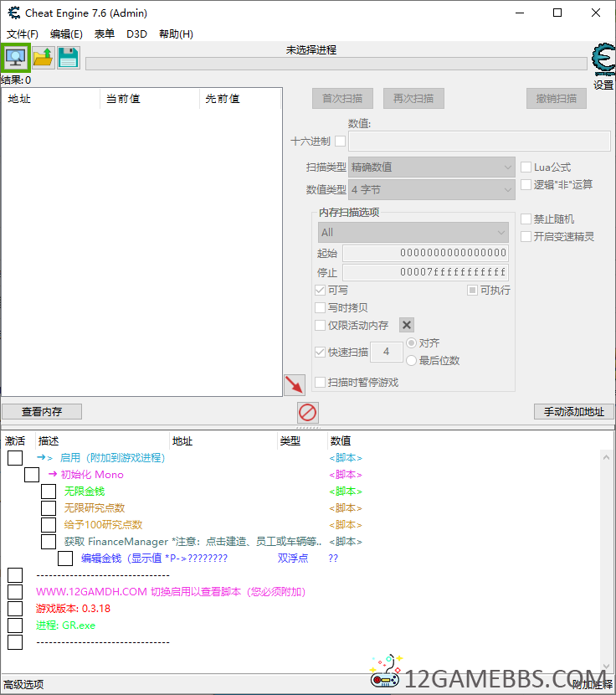
Task: Click the floppy disk save icon
Action: (69, 58)
